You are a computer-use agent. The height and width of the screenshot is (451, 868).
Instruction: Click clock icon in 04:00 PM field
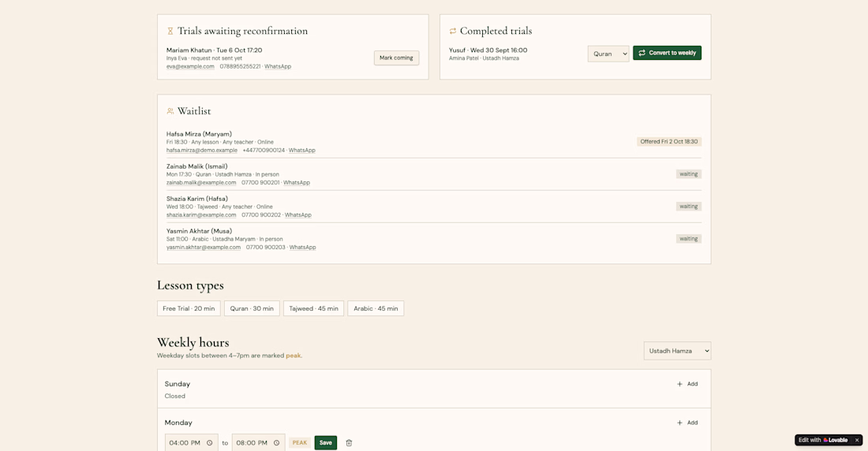[x=210, y=442]
